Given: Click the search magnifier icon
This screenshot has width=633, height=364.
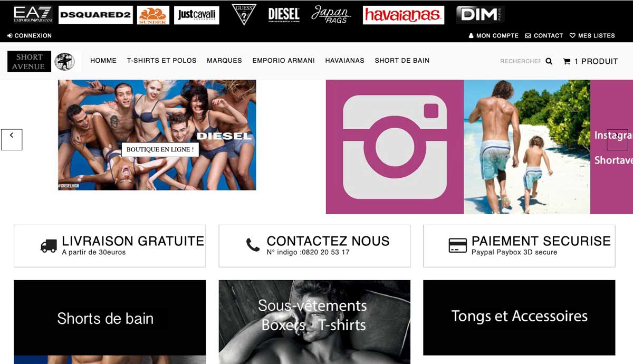Looking at the screenshot, I should click(549, 61).
